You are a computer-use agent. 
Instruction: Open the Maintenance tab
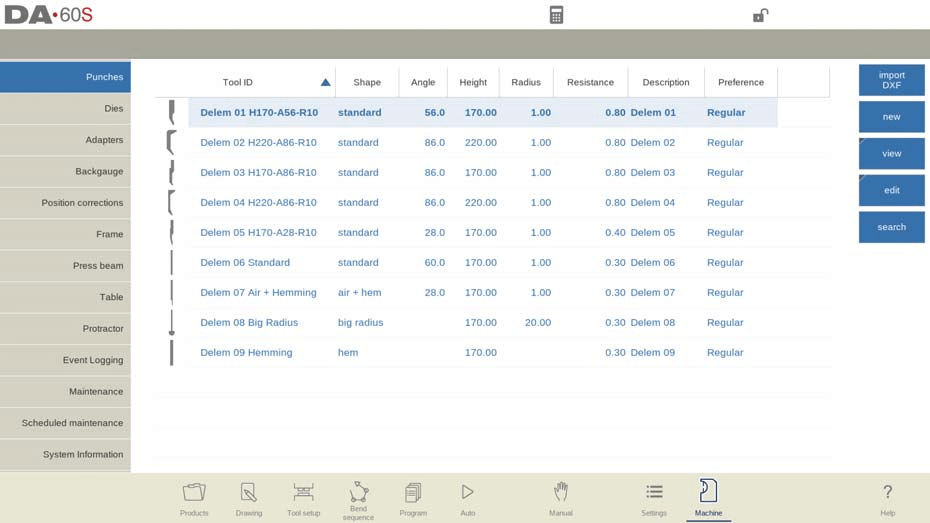coord(65,391)
